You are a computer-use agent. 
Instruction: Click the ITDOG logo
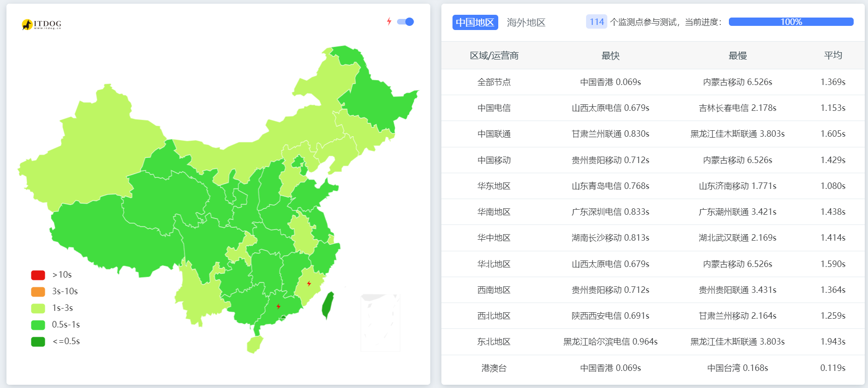coord(42,24)
